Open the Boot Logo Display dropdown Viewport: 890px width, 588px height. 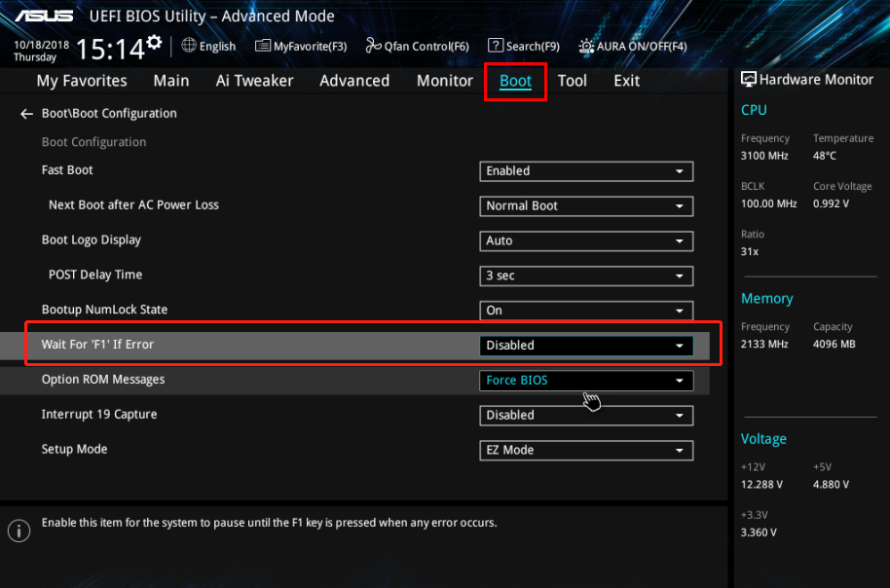pos(586,241)
